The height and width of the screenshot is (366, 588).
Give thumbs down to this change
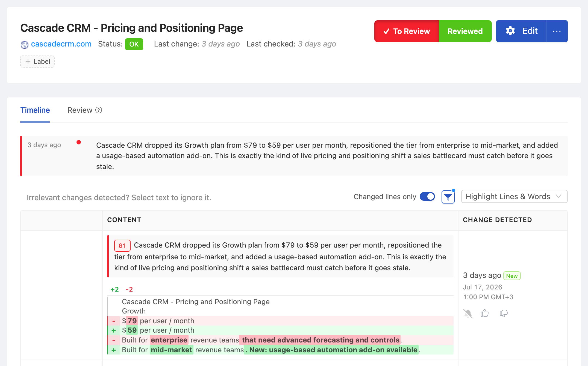[x=504, y=313]
